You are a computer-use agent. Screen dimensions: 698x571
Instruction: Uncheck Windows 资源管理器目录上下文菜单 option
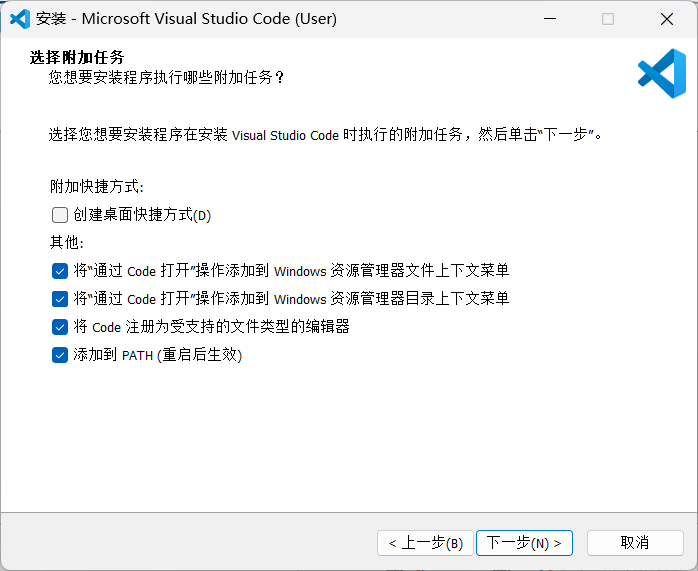click(60, 299)
